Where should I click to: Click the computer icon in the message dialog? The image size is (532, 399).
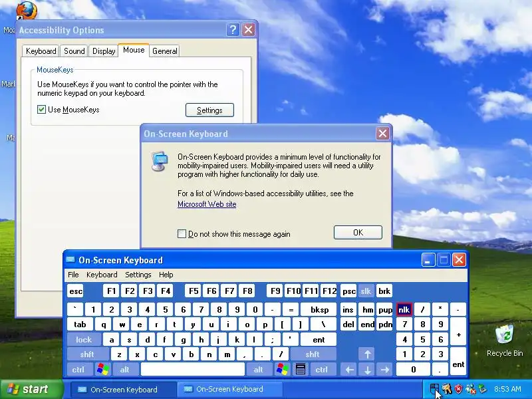pyautogui.click(x=160, y=162)
